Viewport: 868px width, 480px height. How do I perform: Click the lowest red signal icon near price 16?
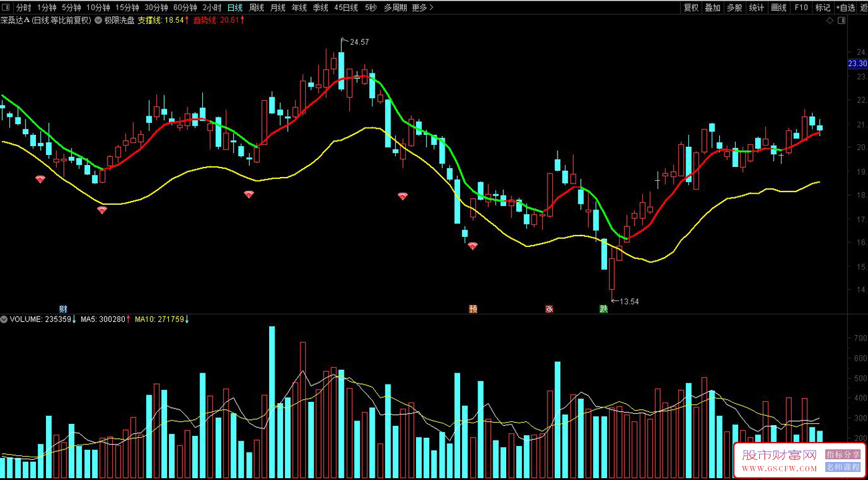coord(473,246)
